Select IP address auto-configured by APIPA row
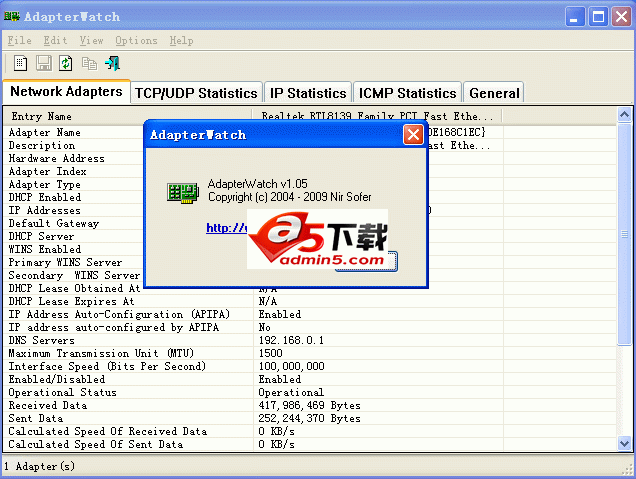This screenshot has width=636, height=479. pos(310,327)
